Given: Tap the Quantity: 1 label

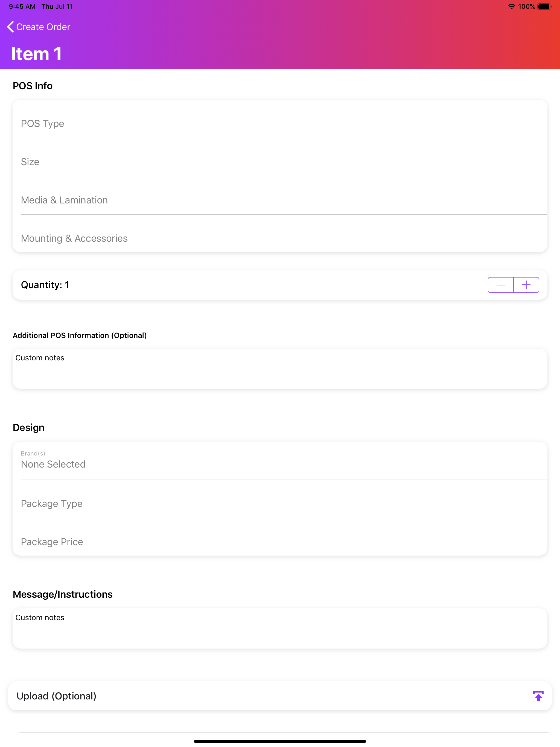Looking at the screenshot, I should [x=45, y=285].
